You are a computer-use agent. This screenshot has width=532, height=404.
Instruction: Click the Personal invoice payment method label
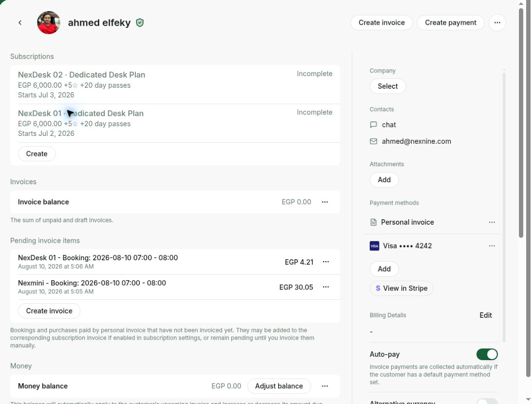[x=407, y=222]
